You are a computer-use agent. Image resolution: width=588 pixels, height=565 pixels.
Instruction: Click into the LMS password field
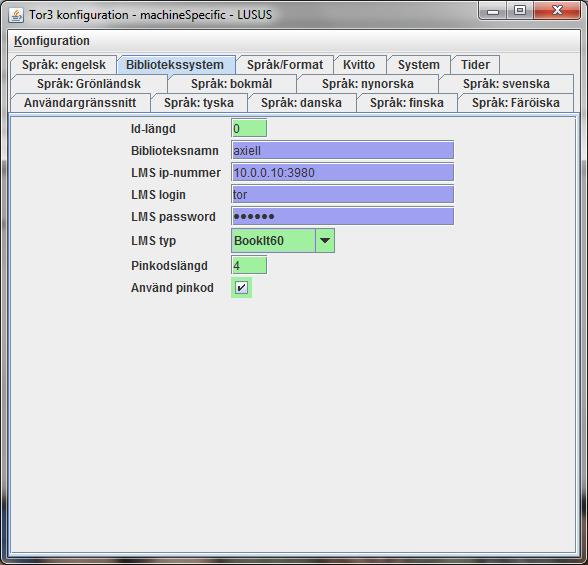pos(342,216)
